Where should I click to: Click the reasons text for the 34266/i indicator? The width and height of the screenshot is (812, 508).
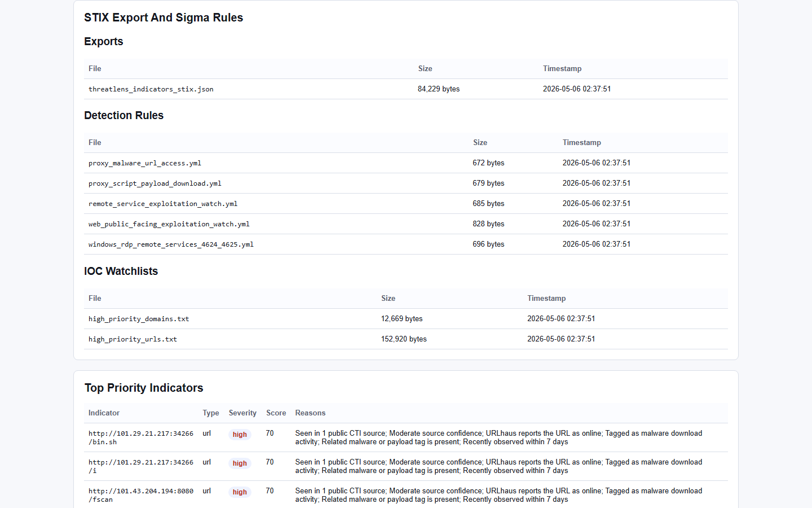coord(498,466)
